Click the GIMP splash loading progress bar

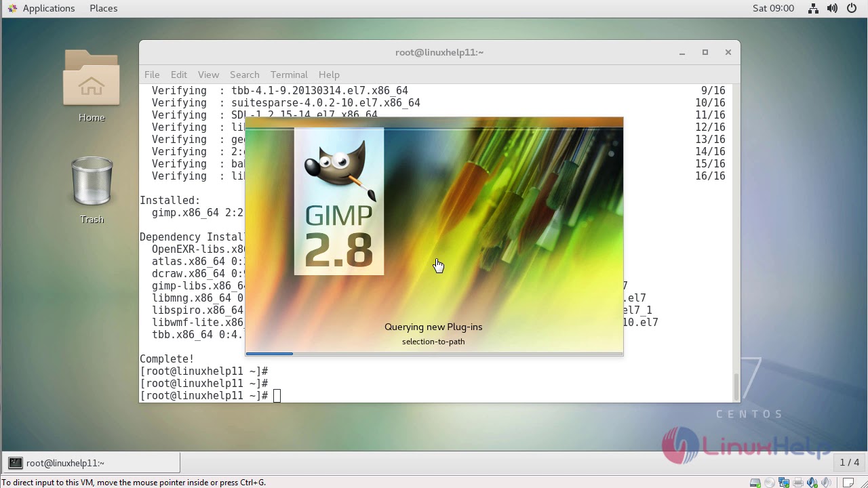tap(434, 353)
